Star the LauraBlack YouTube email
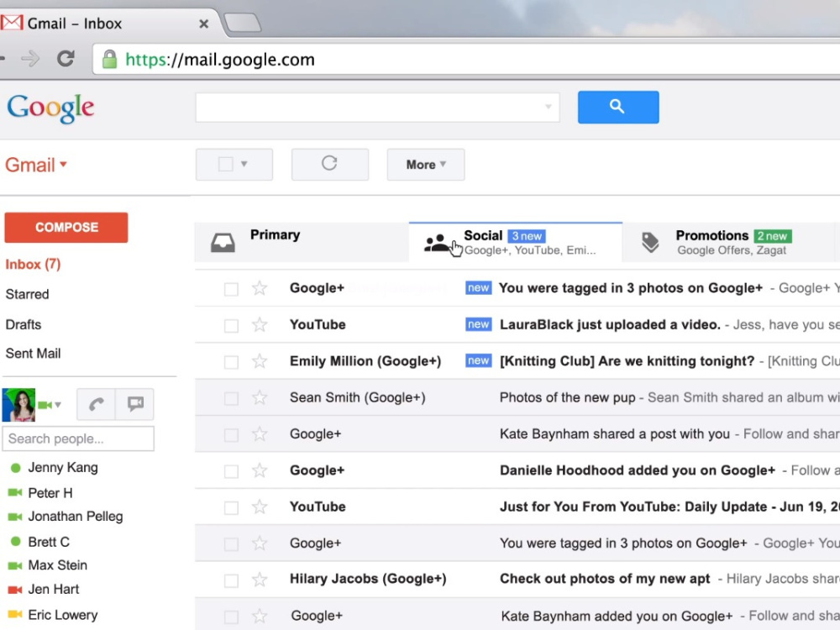This screenshot has width=840, height=630. coord(260,324)
